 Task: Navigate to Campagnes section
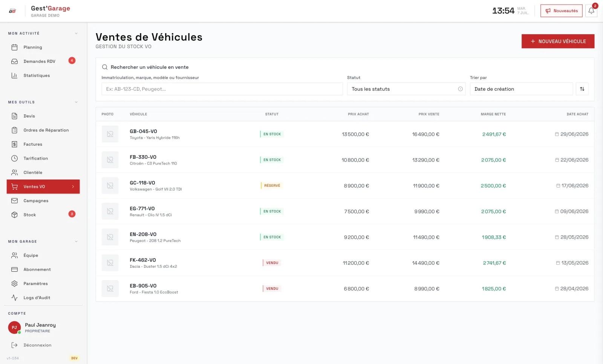click(43, 201)
